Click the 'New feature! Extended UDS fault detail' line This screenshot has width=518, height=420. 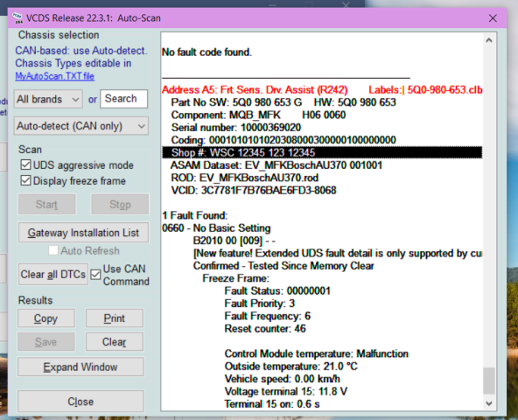point(338,253)
